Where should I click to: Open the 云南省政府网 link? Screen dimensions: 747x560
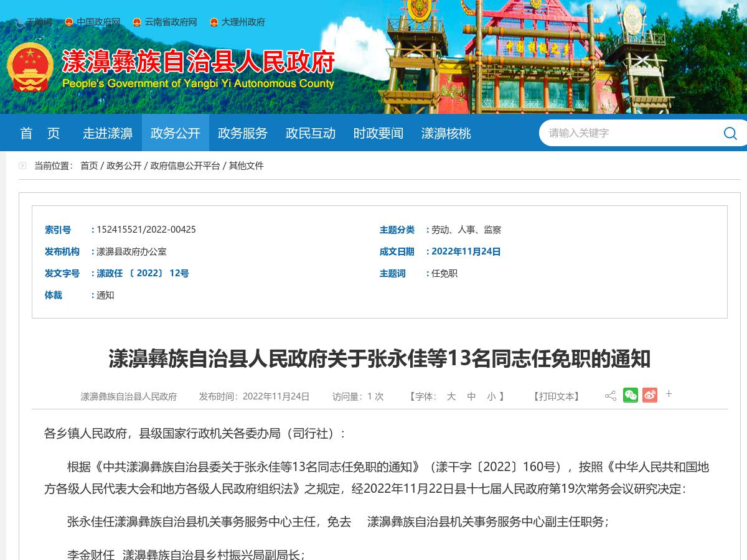point(169,22)
